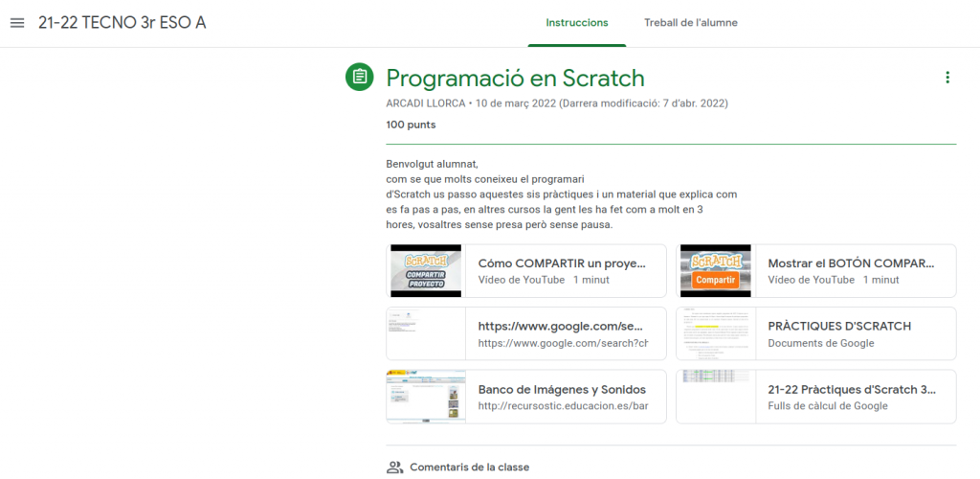Open the three-dot more options menu

(947, 78)
